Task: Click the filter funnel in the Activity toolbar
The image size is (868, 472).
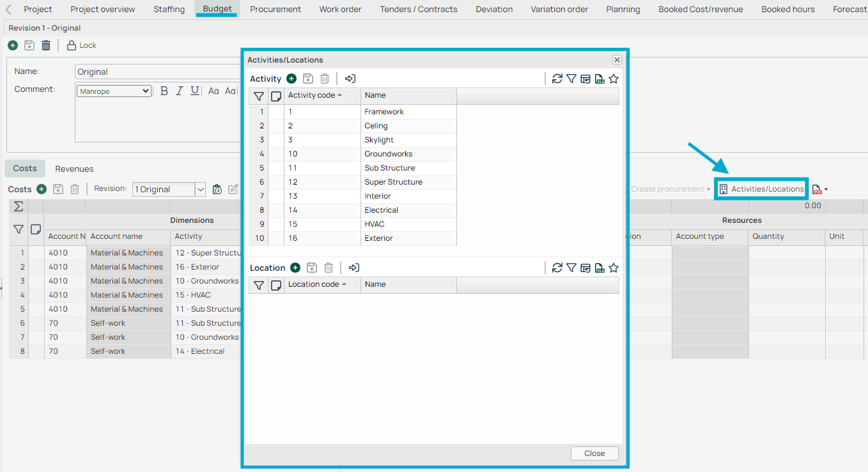Action: point(571,79)
